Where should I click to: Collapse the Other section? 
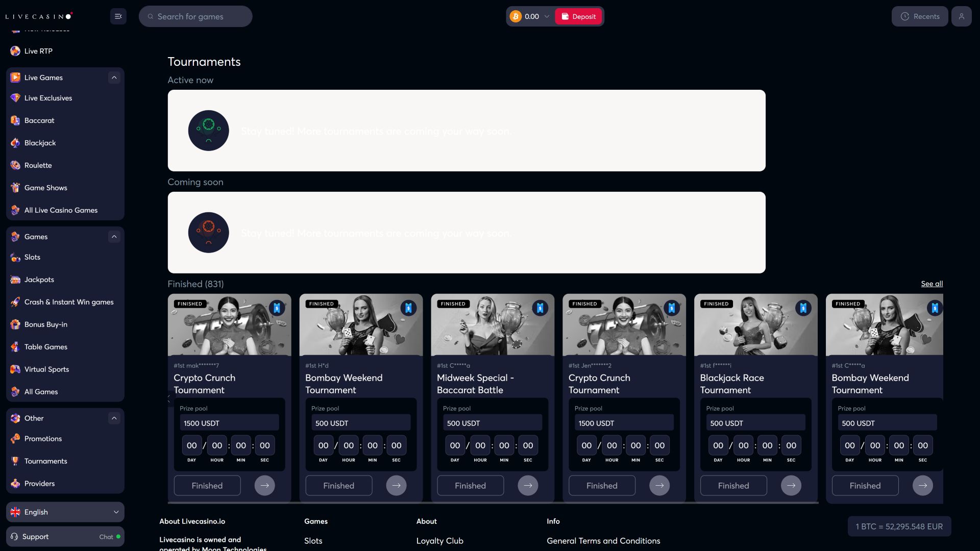click(114, 418)
